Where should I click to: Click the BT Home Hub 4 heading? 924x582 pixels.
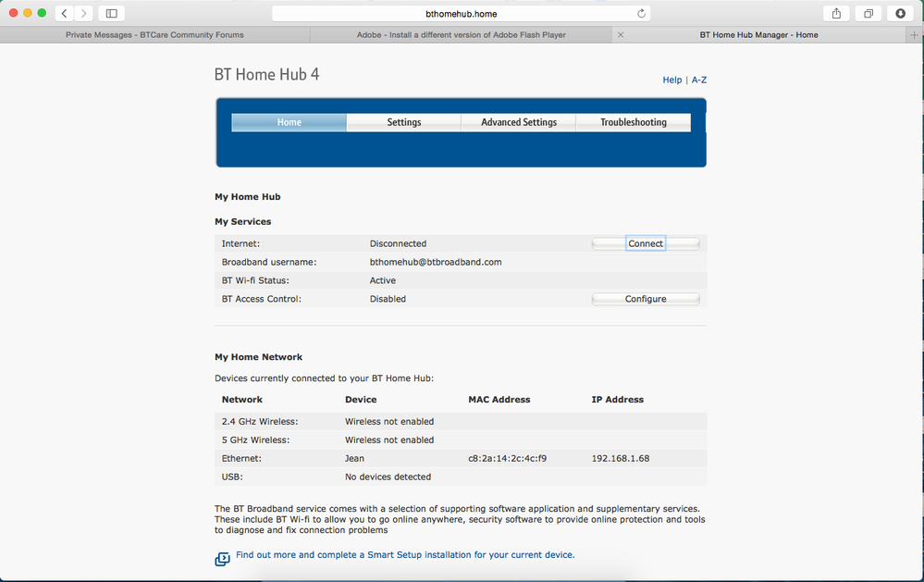pos(266,74)
